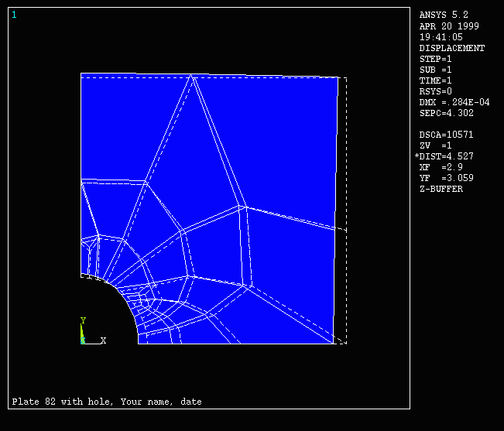Click the X axis label of triad
Image resolution: width=504 pixels, height=431 pixels.
point(103,340)
